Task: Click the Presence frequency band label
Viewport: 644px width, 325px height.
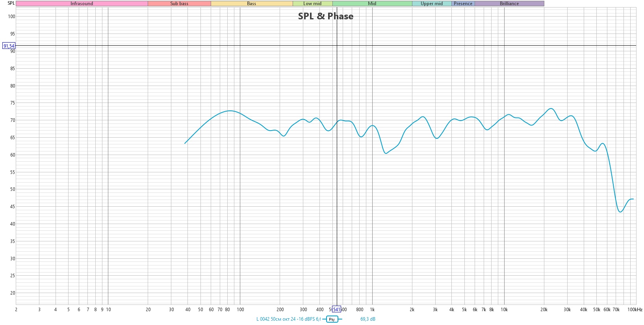Action: coord(463,4)
